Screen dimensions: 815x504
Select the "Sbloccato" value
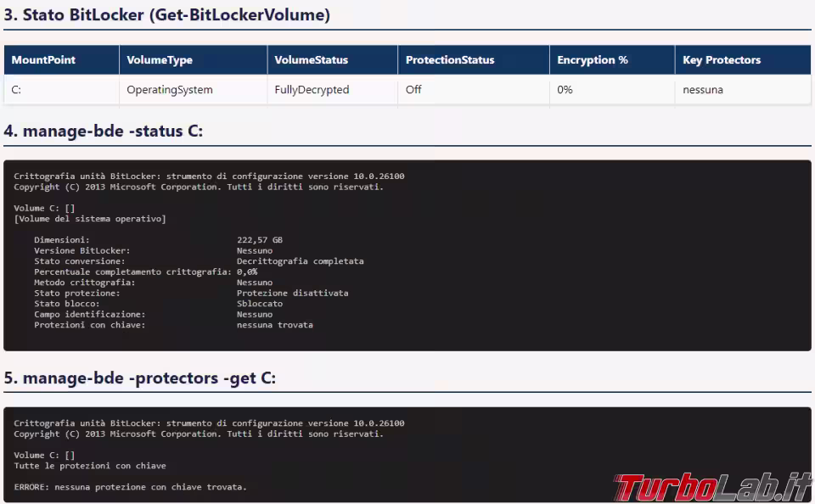click(260, 304)
